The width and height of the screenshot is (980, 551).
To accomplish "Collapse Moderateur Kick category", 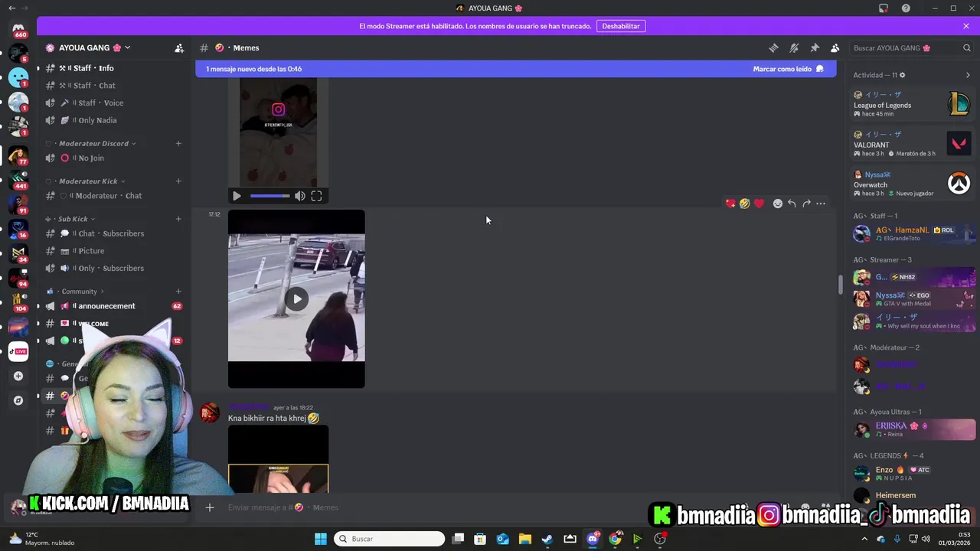I will coord(84,181).
